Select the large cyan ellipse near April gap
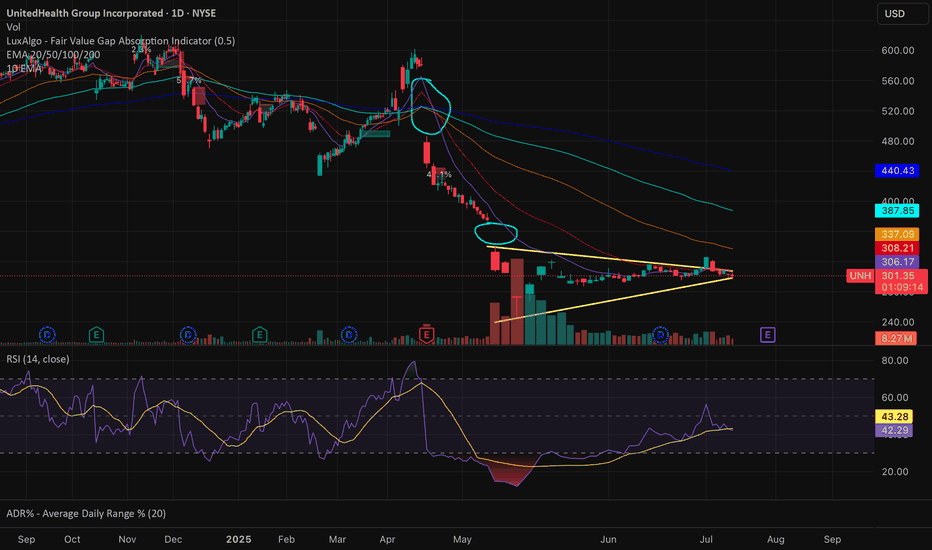Image resolution: width=932 pixels, height=550 pixels. (430, 106)
